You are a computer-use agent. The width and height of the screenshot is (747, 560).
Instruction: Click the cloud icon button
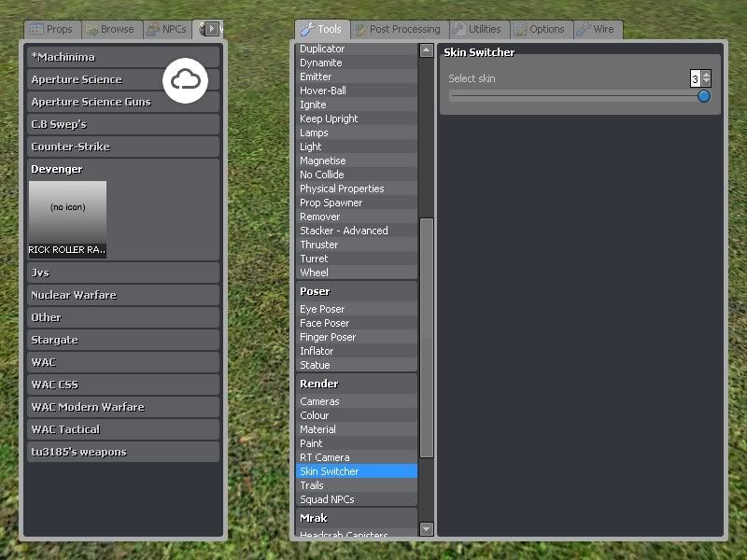click(x=185, y=80)
